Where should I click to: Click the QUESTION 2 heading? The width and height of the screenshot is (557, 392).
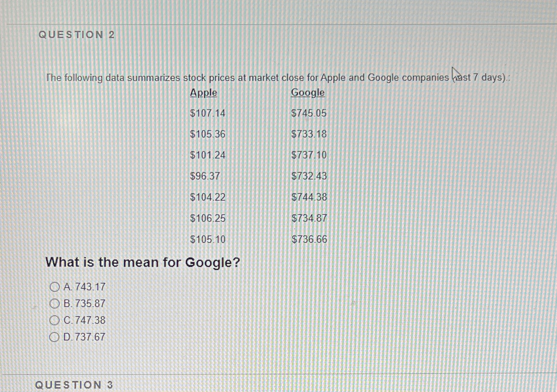tap(77, 34)
